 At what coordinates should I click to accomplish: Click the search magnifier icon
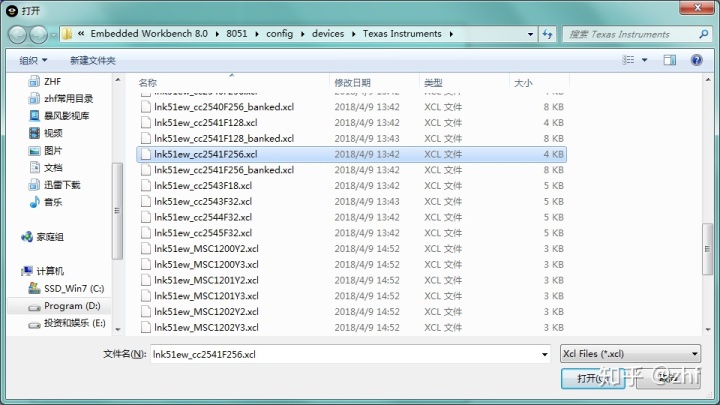click(x=703, y=34)
